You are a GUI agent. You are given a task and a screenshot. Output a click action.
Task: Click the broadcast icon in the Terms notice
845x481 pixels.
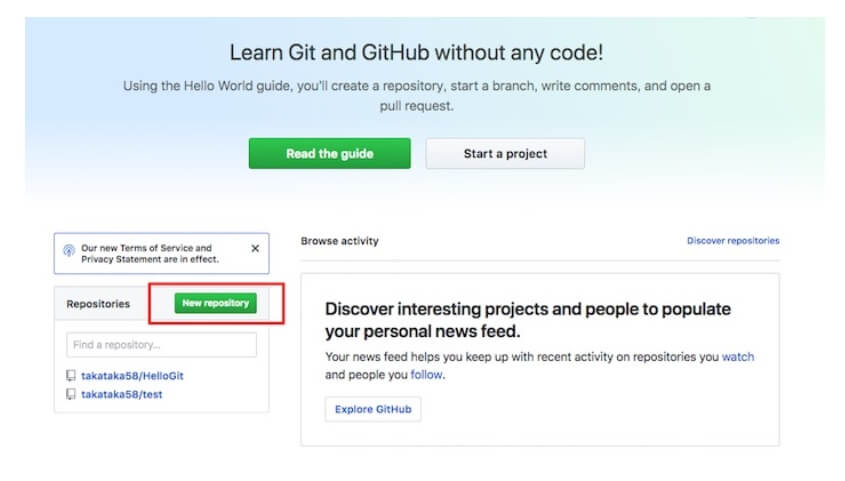69,253
